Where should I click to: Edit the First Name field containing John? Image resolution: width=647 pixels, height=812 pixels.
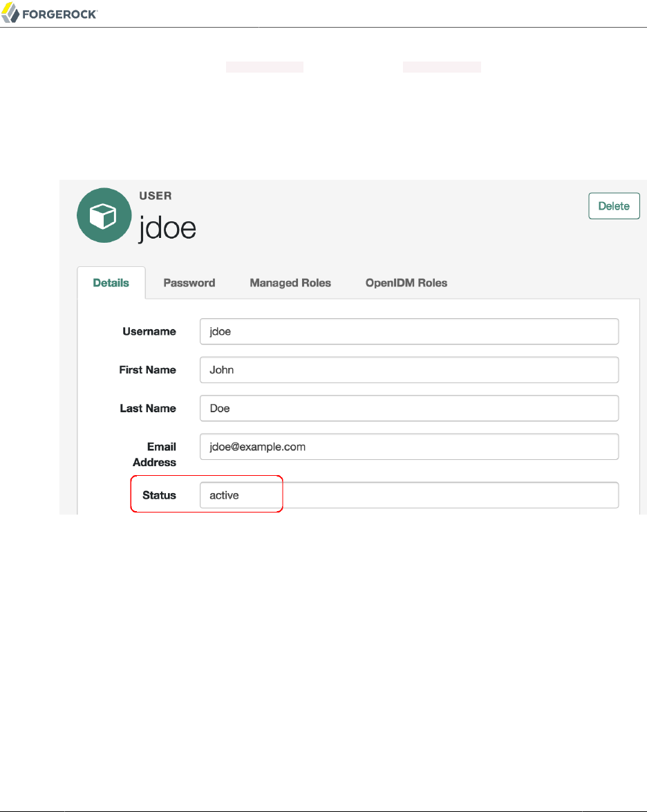(x=409, y=370)
